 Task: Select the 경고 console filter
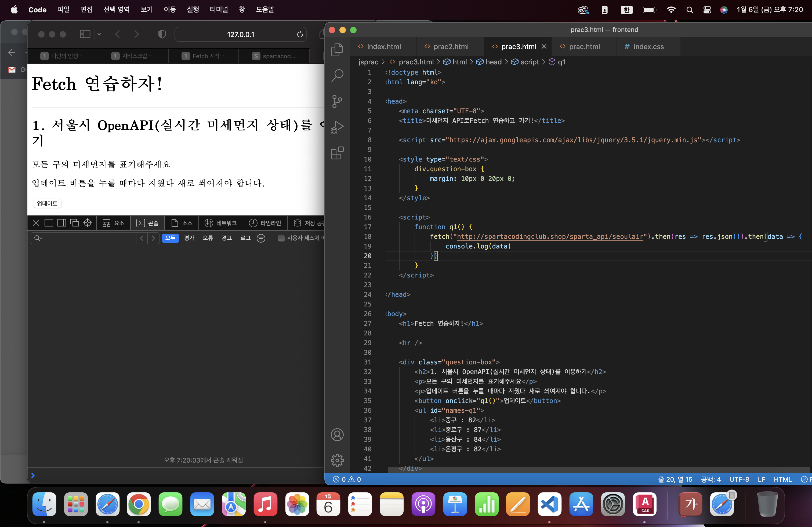click(x=227, y=238)
